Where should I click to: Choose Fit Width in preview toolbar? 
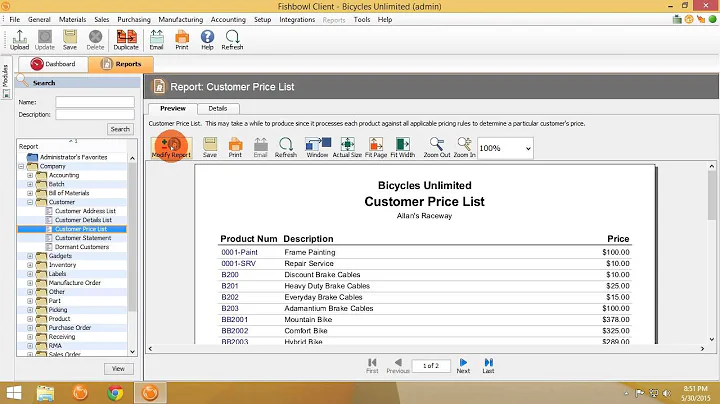pos(403,148)
